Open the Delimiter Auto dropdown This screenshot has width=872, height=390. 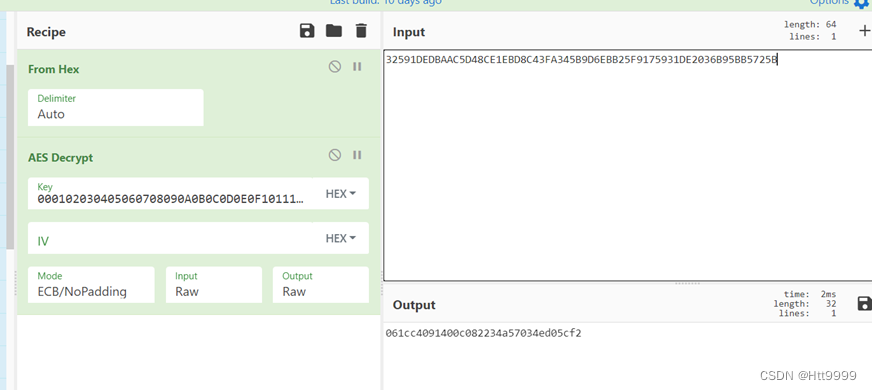click(x=116, y=107)
